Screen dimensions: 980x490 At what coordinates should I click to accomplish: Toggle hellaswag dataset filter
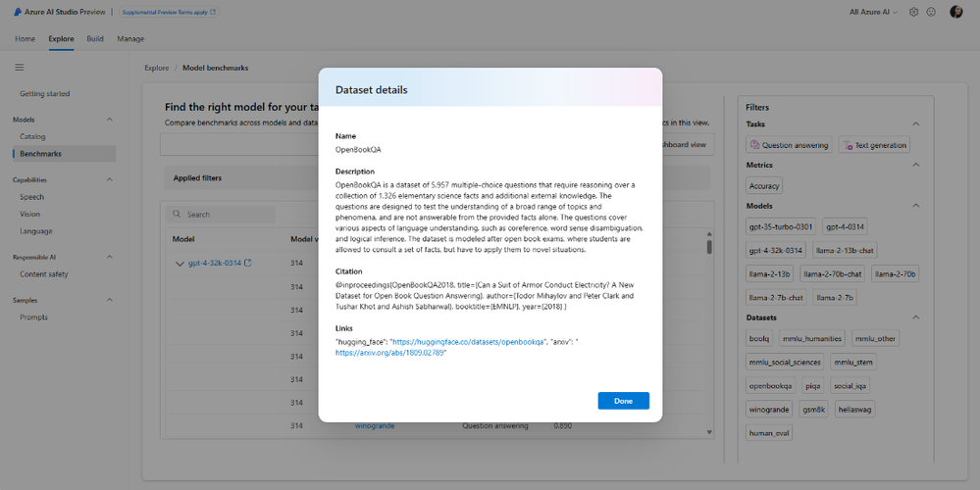[x=854, y=410]
